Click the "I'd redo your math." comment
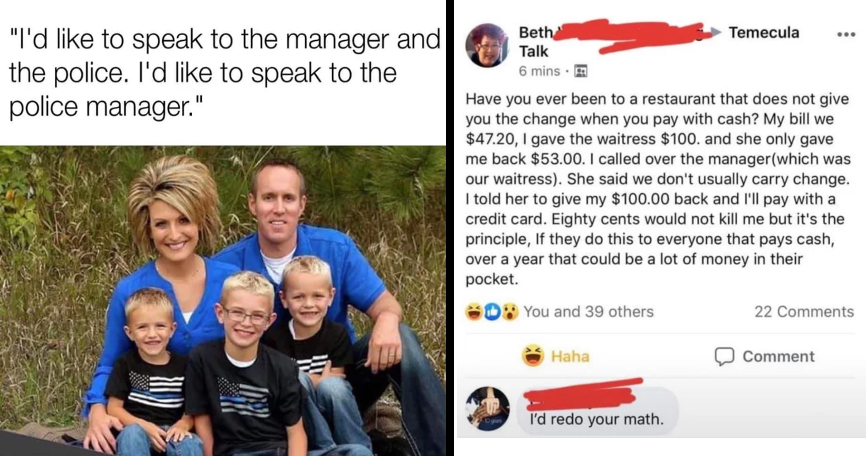 (597, 419)
